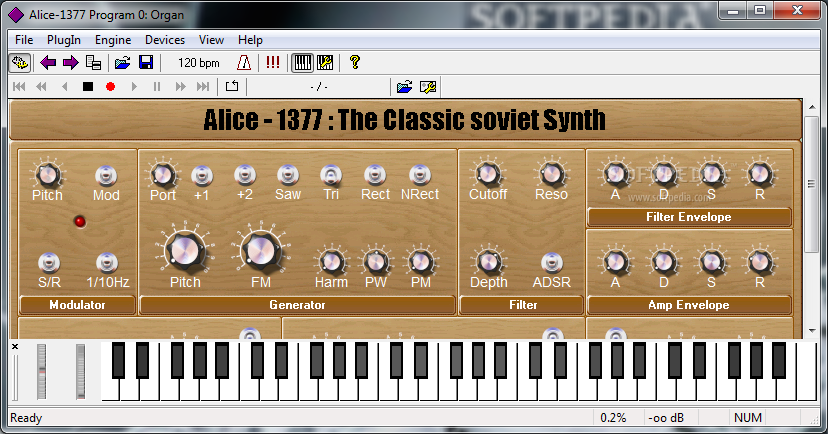Jump to start with skip-to-beginning button
828x434 pixels.
click(19, 87)
